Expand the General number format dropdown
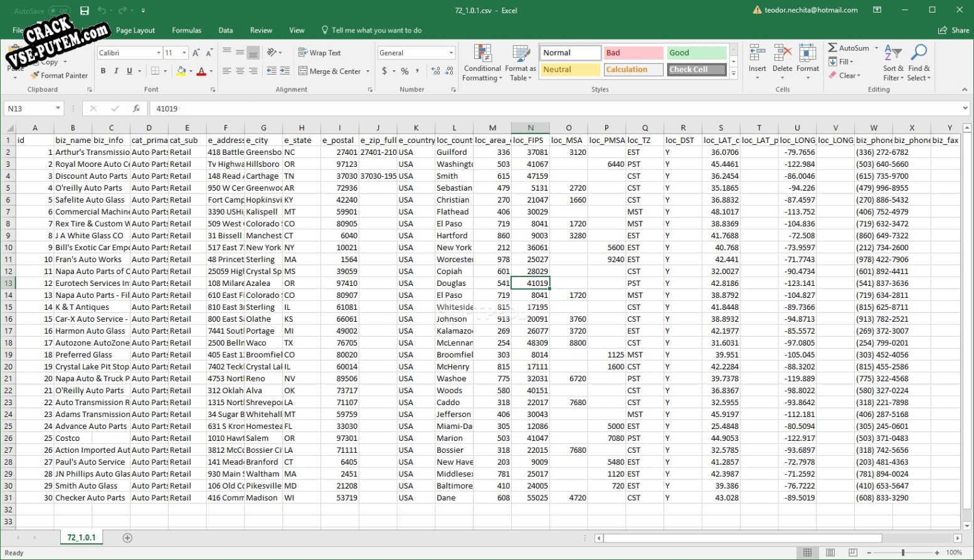The height and width of the screenshot is (560, 974). (451, 53)
